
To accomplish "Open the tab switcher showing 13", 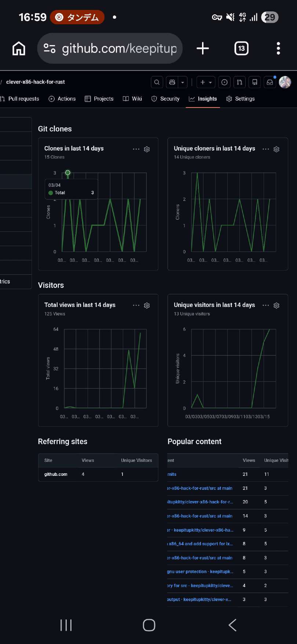I will (241, 48).
